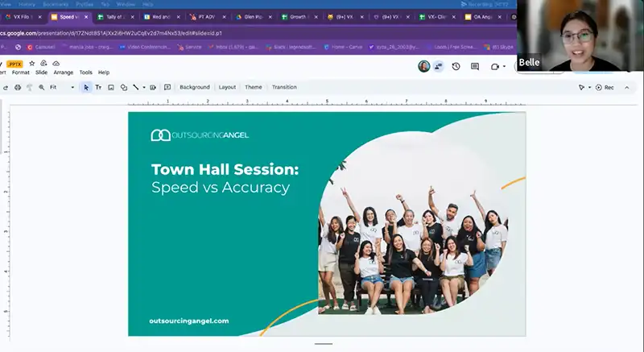Click the Insert image icon
The width and height of the screenshot is (644, 352).
coord(111,87)
